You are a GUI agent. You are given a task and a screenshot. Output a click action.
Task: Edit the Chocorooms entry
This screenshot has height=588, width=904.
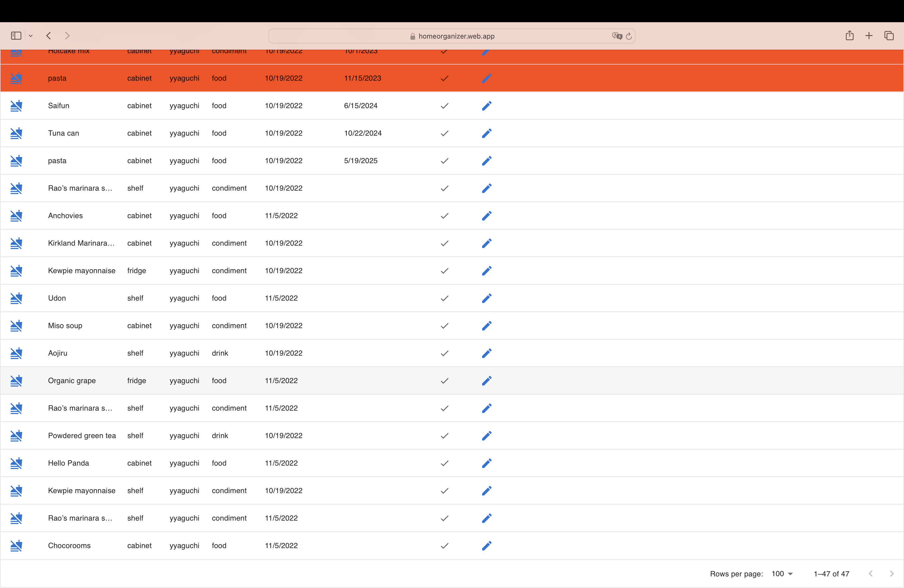coord(487,545)
